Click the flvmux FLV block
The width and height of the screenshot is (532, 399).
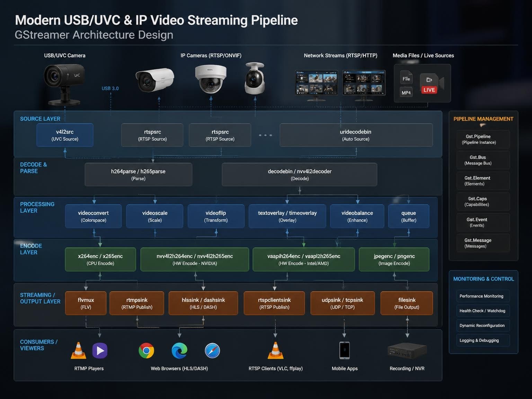click(x=86, y=303)
